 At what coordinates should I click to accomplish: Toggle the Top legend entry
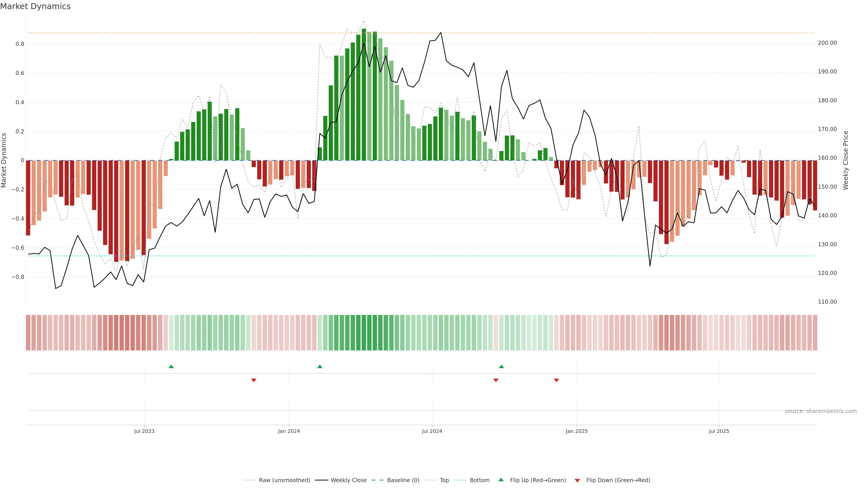(444, 480)
